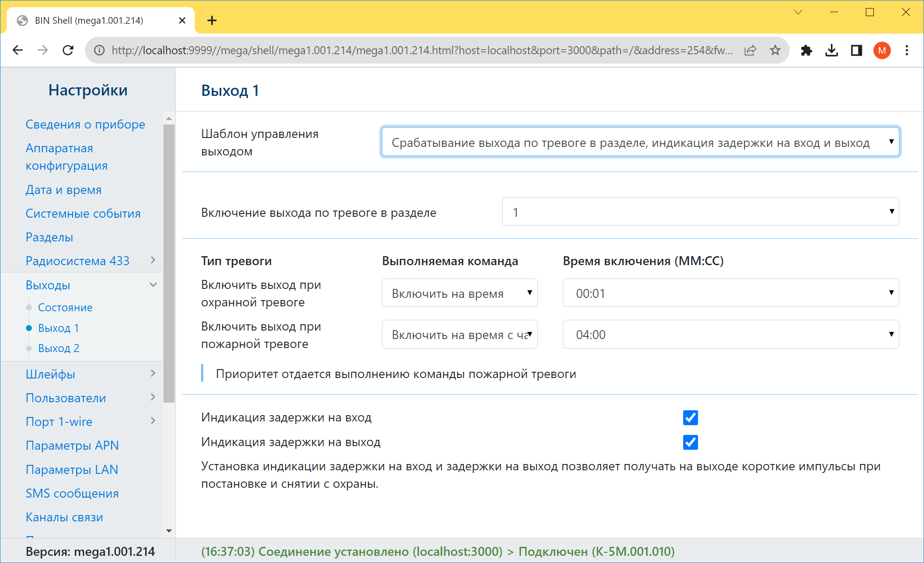Open the extensions puzzle-piece icon
Screen dimensions: 924x563
pos(807,50)
